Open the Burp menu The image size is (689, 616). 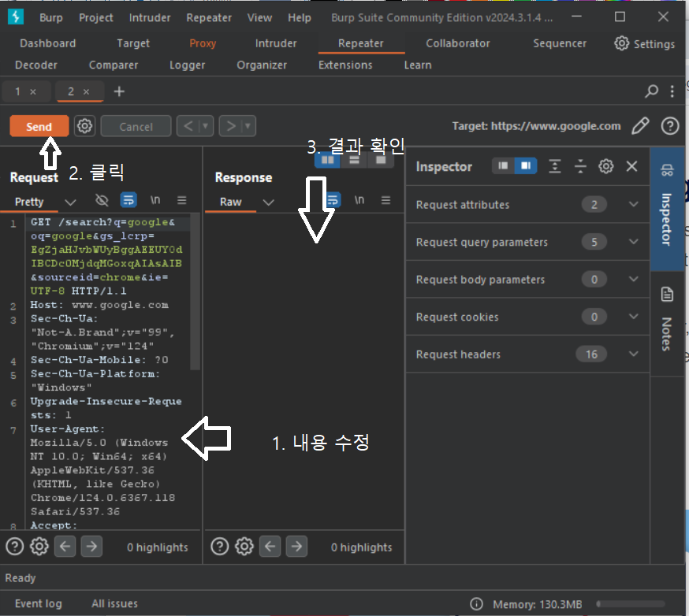click(51, 17)
